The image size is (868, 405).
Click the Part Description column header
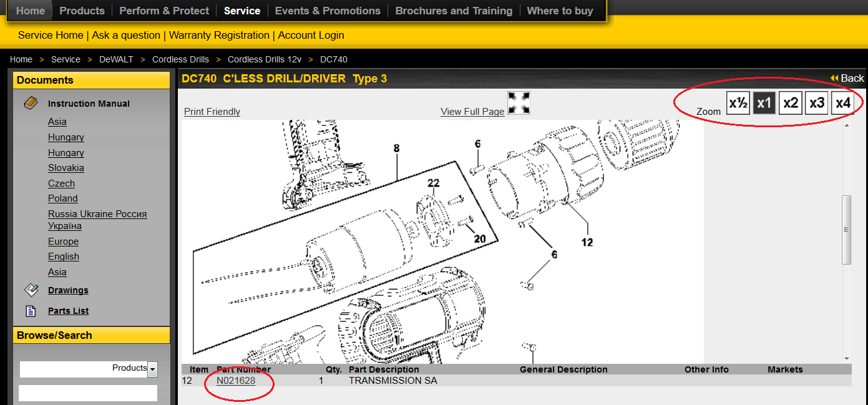pos(384,369)
